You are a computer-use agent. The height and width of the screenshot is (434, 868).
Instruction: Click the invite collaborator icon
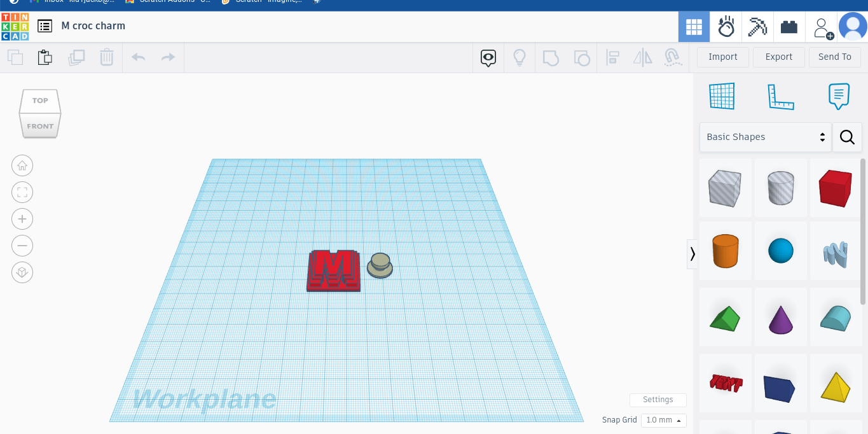pos(823,28)
